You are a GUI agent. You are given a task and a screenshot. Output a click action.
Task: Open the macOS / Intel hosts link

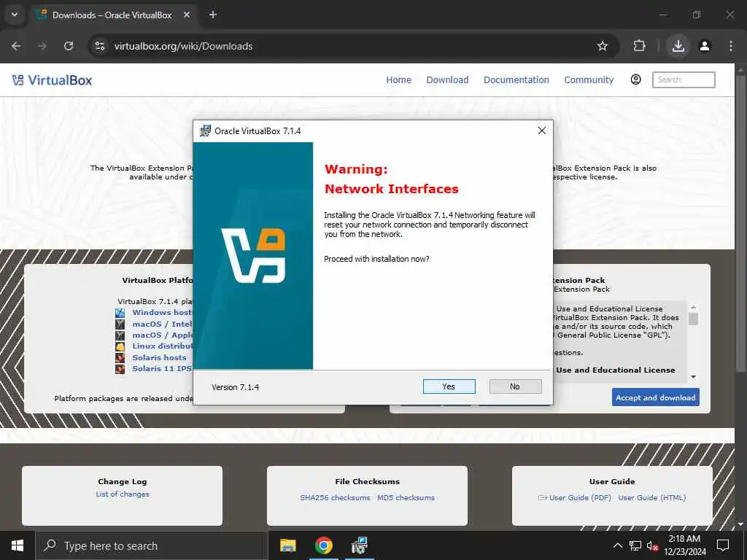(x=162, y=324)
